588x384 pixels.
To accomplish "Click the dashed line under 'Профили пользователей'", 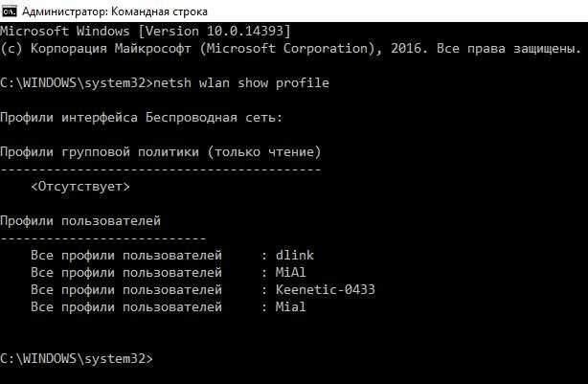I will coord(103,238).
